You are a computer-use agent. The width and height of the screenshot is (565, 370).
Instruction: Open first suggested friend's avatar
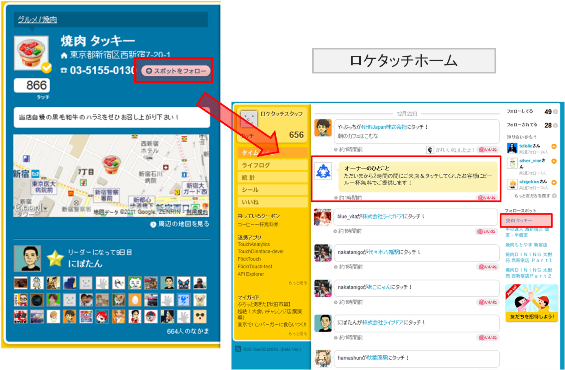(x=512, y=148)
